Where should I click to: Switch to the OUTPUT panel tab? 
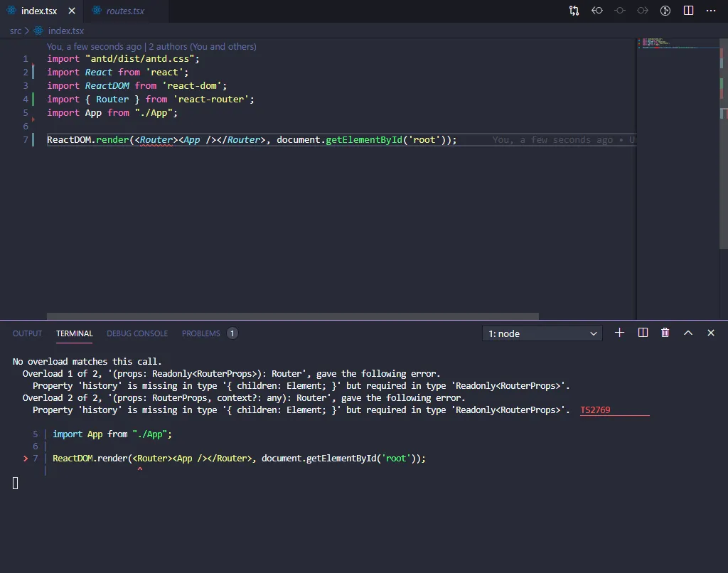click(28, 333)
